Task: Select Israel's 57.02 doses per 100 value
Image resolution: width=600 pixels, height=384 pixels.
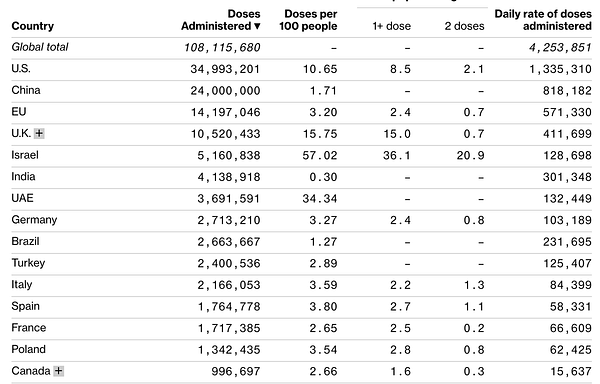Action: [320, 156]
